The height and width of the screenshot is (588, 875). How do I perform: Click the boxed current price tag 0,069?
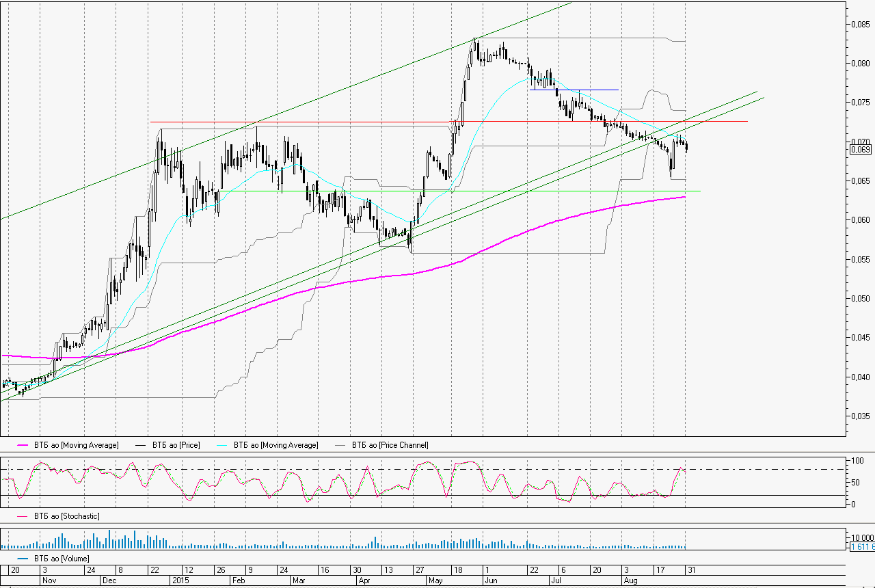(x=860, y=149)
